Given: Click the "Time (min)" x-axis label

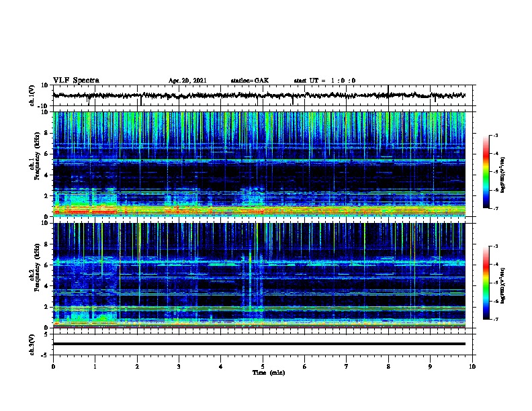Looking at the screenshot, I should click(269, 373).
